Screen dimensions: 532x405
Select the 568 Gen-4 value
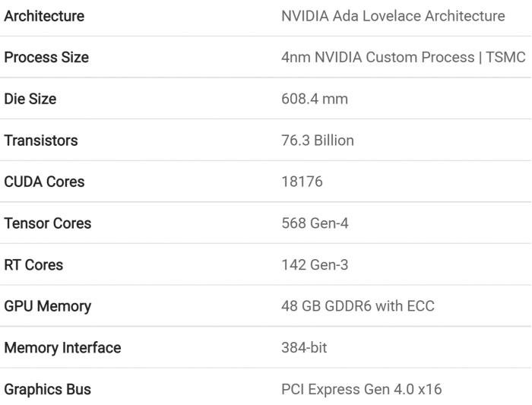tap(315, 223)
